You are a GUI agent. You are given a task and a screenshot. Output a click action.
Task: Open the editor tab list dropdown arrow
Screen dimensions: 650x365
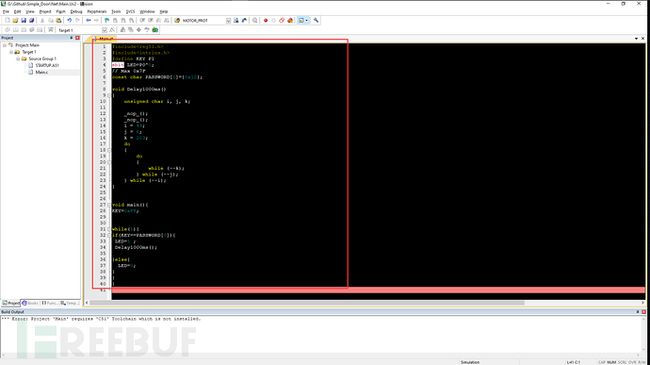(636, 39)
